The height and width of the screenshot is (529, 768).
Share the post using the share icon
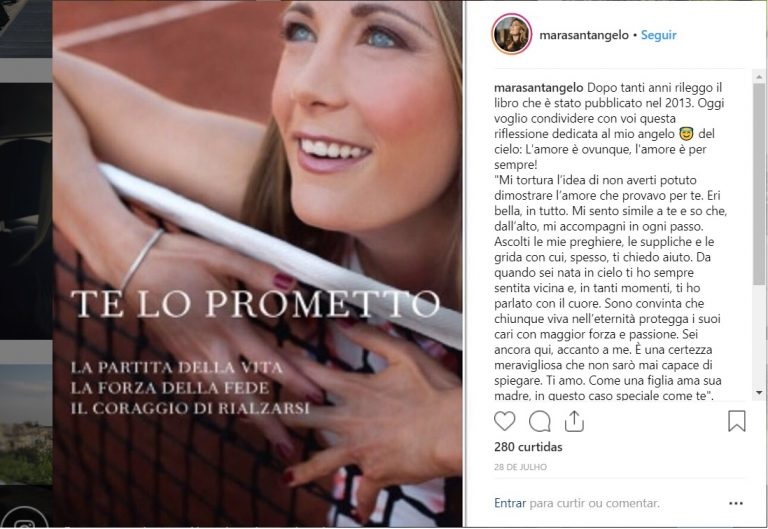click(574, 421)
